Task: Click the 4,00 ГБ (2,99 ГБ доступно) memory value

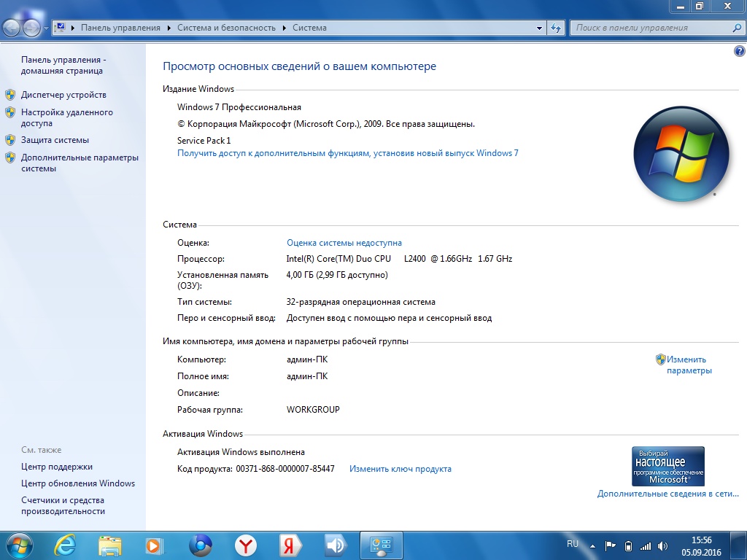Action: (x=337, y=275)
